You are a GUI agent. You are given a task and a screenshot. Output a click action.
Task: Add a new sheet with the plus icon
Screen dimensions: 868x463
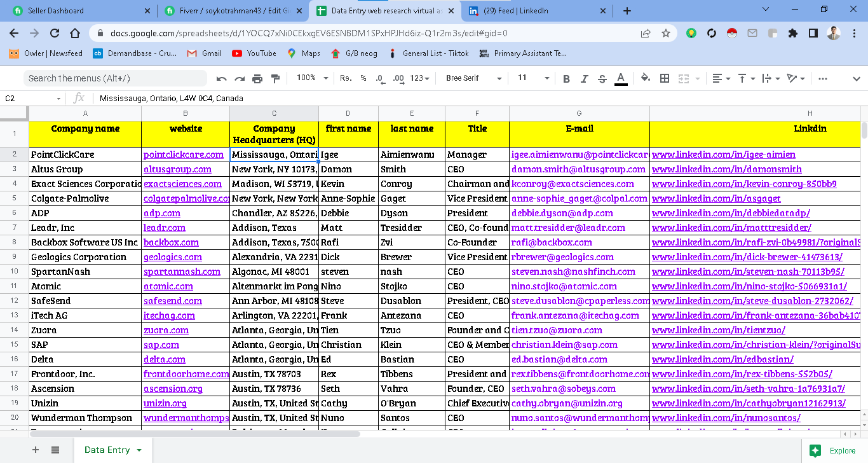tap(35, 449)
